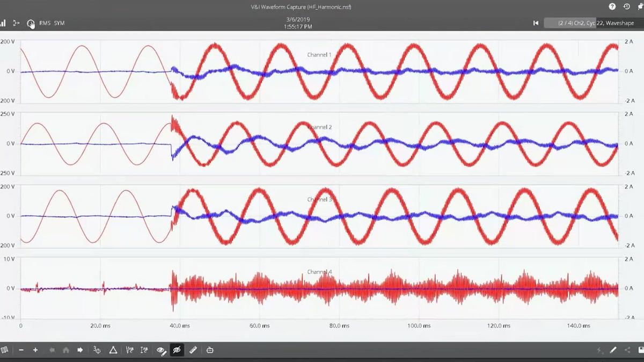The height and width of the screenshot is (362, 644).
Task: Select the 3-phase display icon
Action: pos(98,350)
